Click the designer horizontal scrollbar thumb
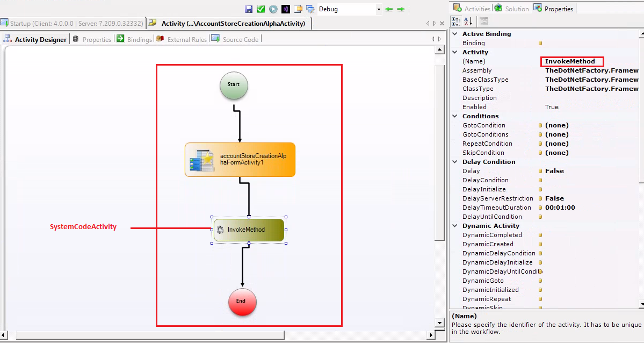This screenshot has height=343, width=644. (x=150, y=335)
